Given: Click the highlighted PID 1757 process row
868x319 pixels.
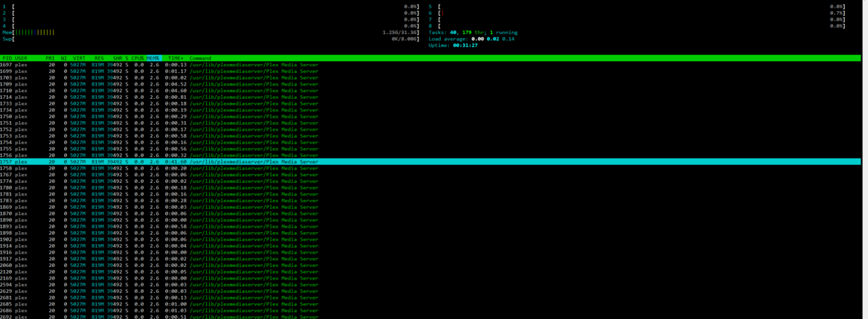Looking at the screenshot, I should [431, 161].
